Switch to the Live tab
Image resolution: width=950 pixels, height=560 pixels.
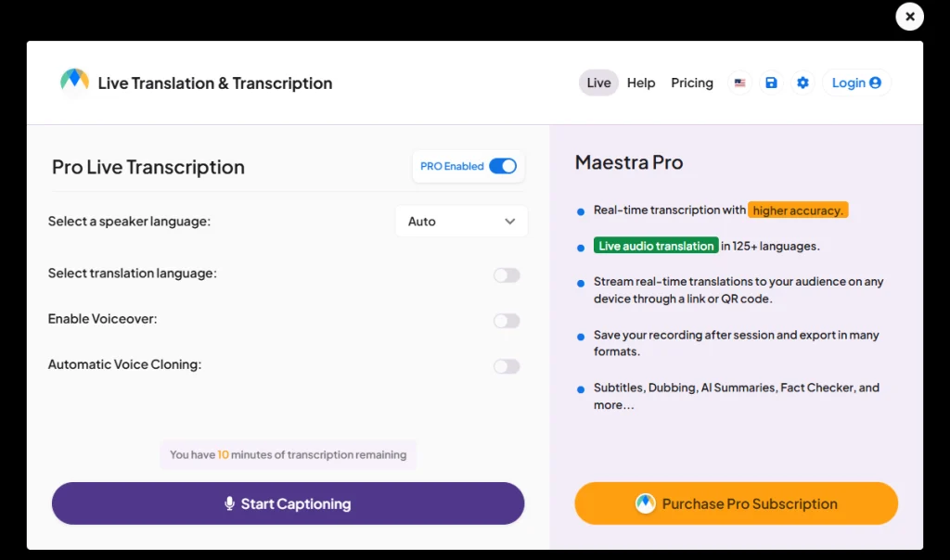pyautogui.click(x=598, y=83)
